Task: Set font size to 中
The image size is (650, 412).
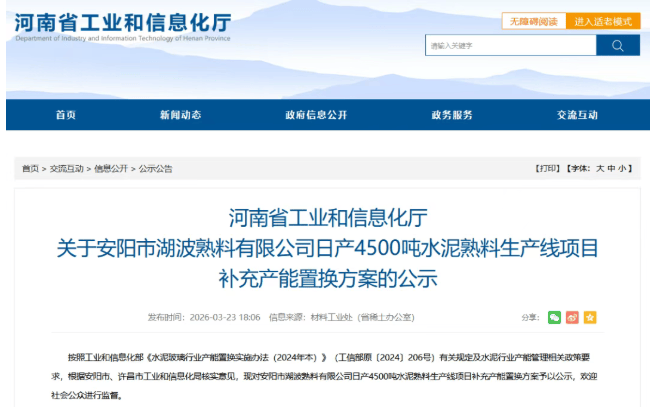Action: (612, 169)
